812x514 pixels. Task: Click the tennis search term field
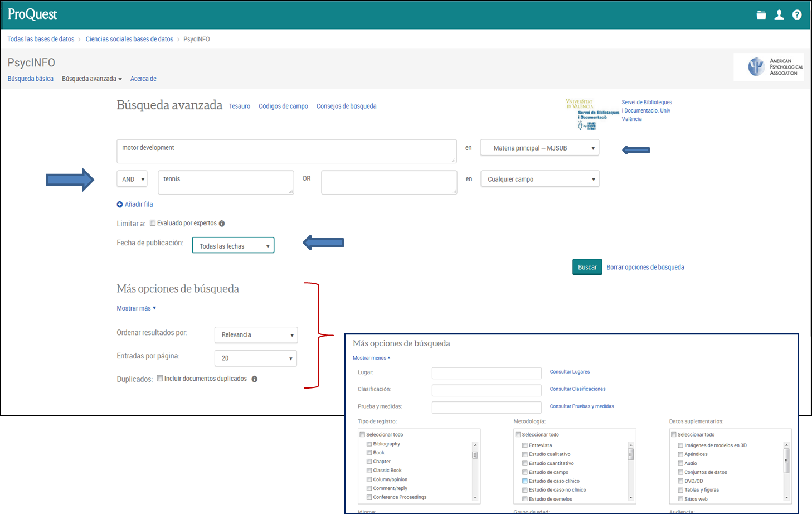coord(226,182)
